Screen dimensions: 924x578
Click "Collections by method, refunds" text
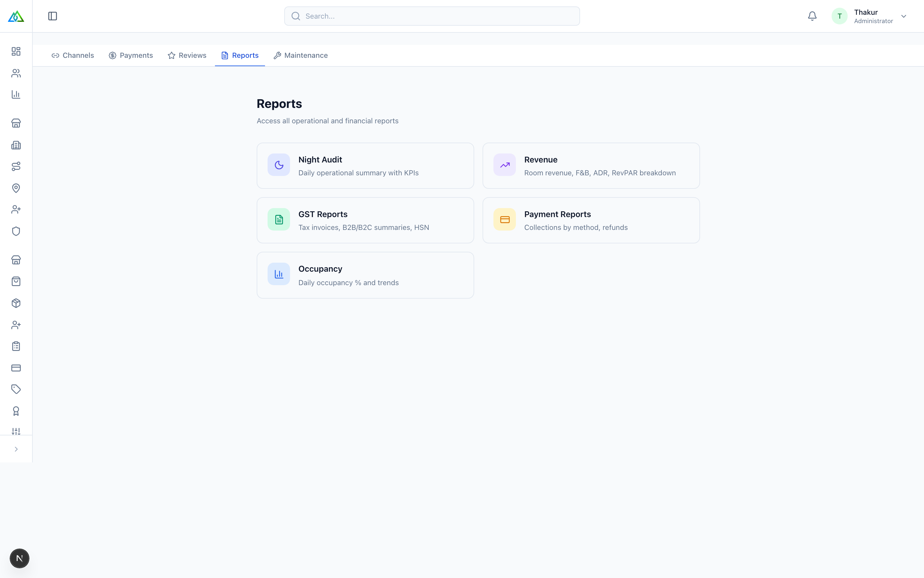576,227
